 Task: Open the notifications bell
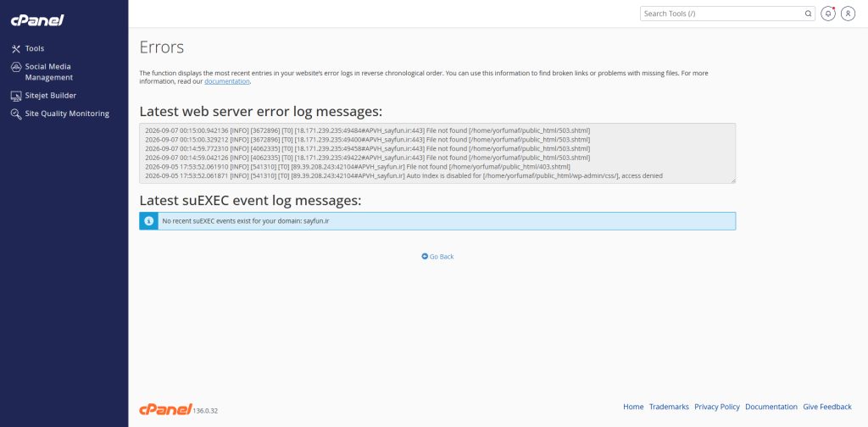[x=827, y=14]
